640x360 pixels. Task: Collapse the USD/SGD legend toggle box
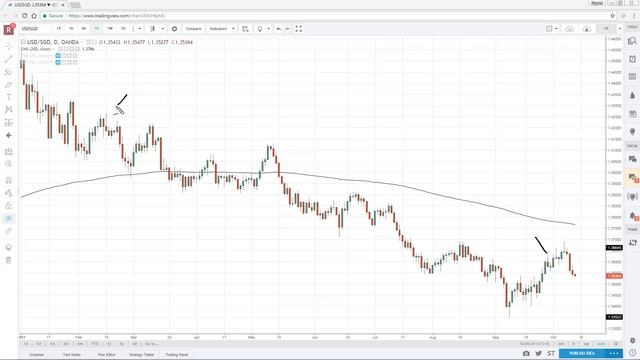(x=23, y=42)
